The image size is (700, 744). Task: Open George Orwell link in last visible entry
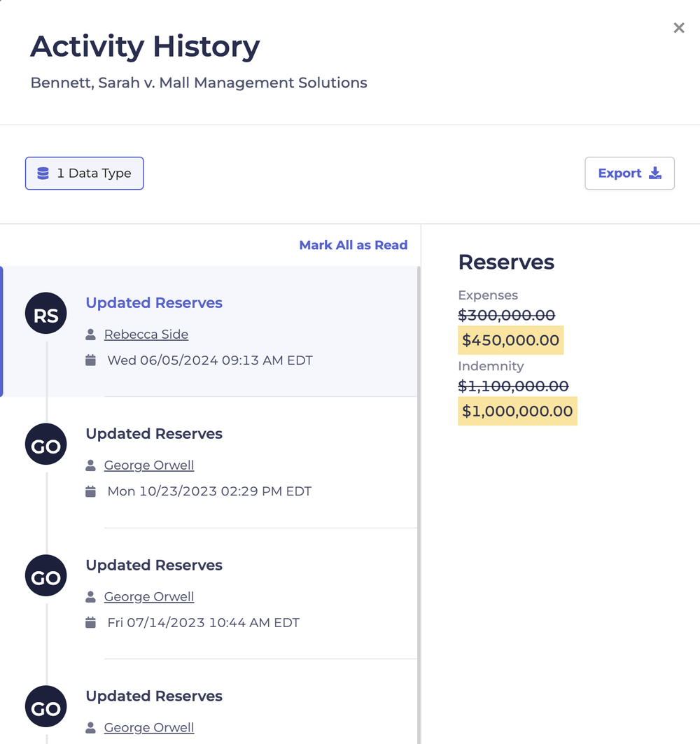[x=149, y=728]
